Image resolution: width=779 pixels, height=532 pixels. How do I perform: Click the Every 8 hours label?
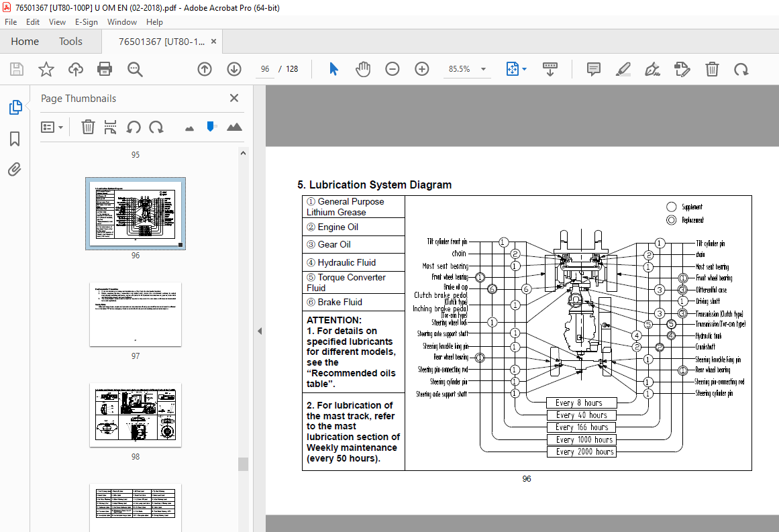pyautogui.click(x=581, y=403)
